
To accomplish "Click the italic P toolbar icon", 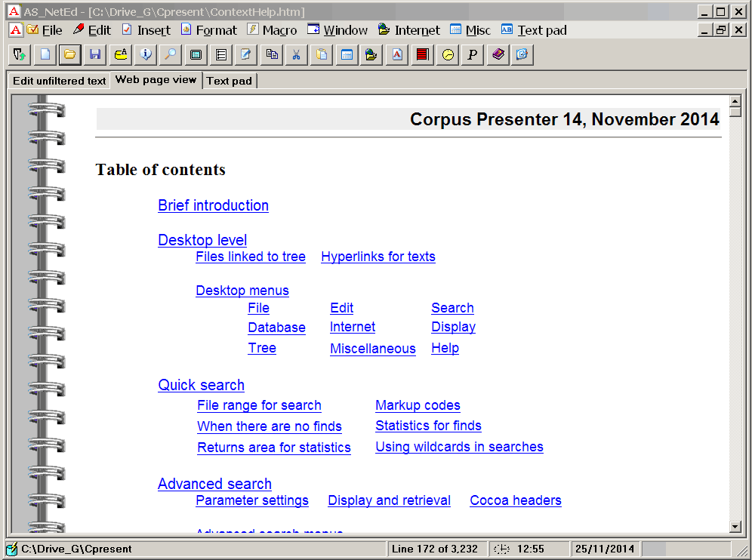I will coord(473,54).
